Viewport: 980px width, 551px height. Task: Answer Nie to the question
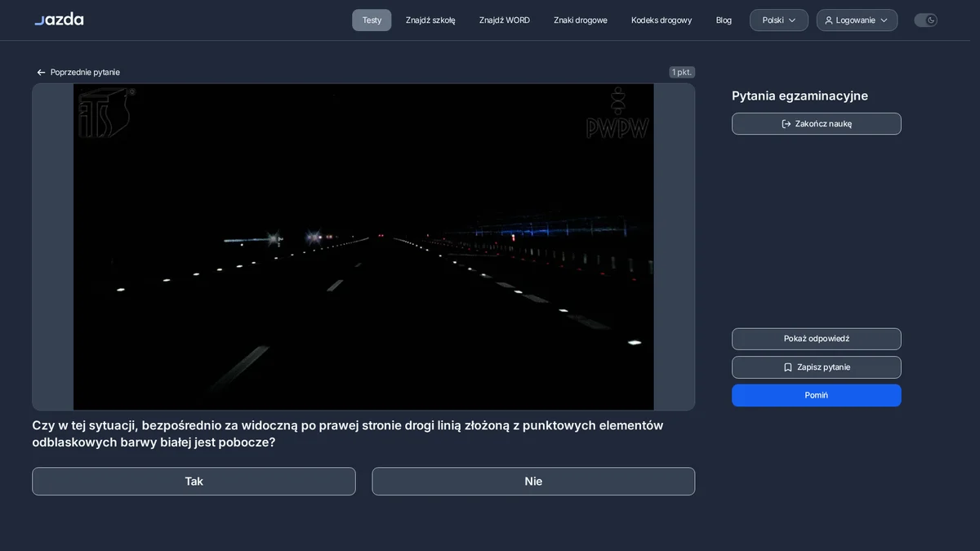point(533,482)
